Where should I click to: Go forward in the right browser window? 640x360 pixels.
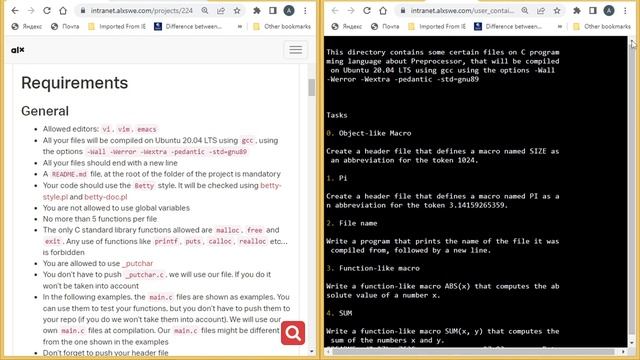(x=351, y=11)
